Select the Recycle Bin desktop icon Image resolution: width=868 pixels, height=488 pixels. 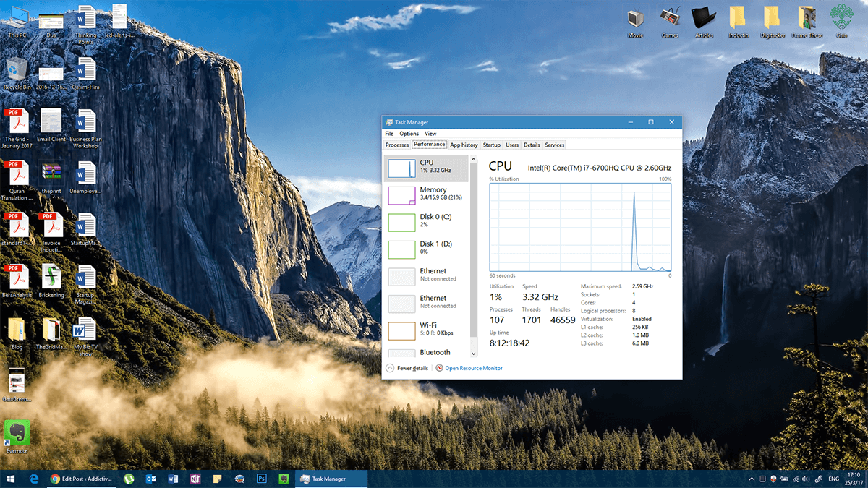click(x=17, y=74)
